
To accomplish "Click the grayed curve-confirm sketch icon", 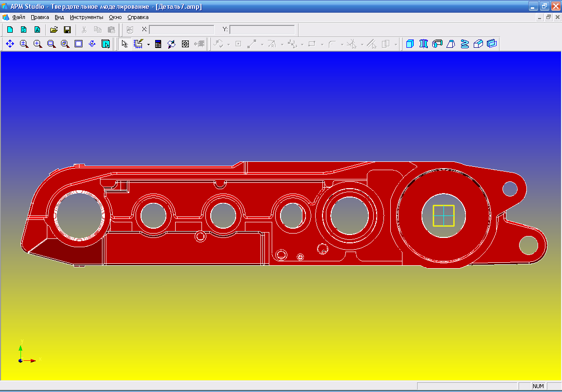I will pos(218,44).
